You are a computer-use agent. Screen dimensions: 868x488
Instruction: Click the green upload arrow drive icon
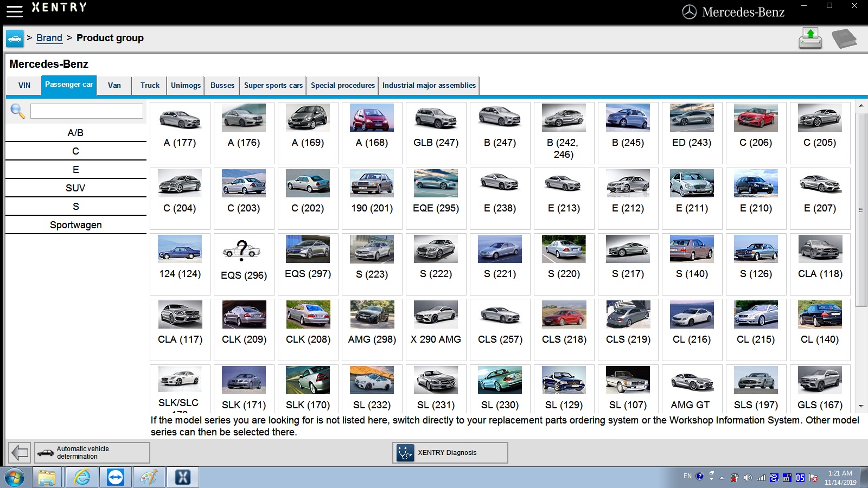click(x=810, y=38)
